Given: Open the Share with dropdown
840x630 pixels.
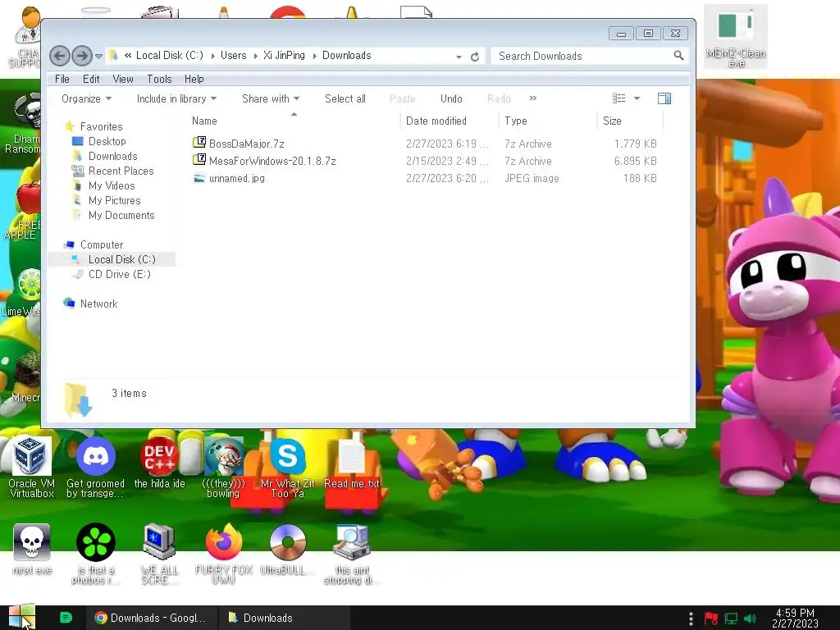Looking at the screenshot, I should (x=271, y=98).
